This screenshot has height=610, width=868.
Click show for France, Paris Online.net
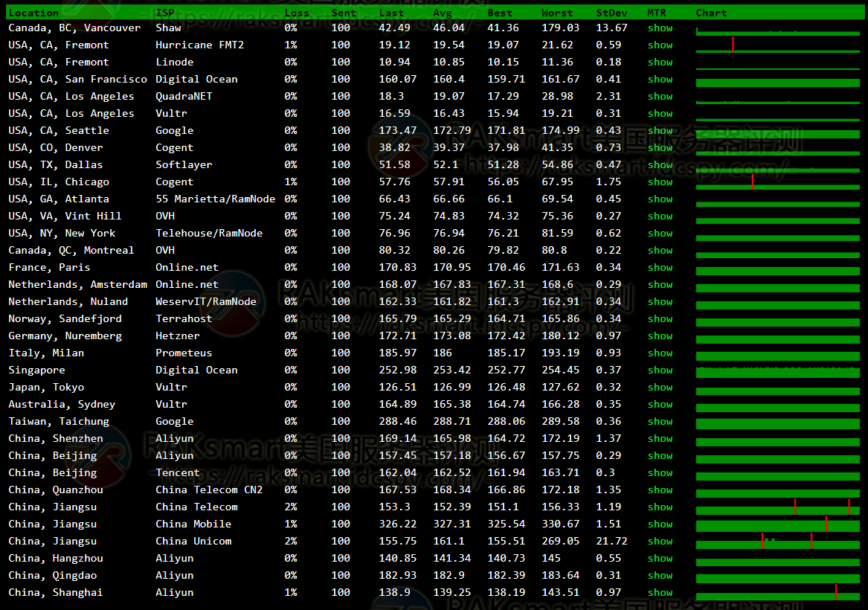[660, 267]
